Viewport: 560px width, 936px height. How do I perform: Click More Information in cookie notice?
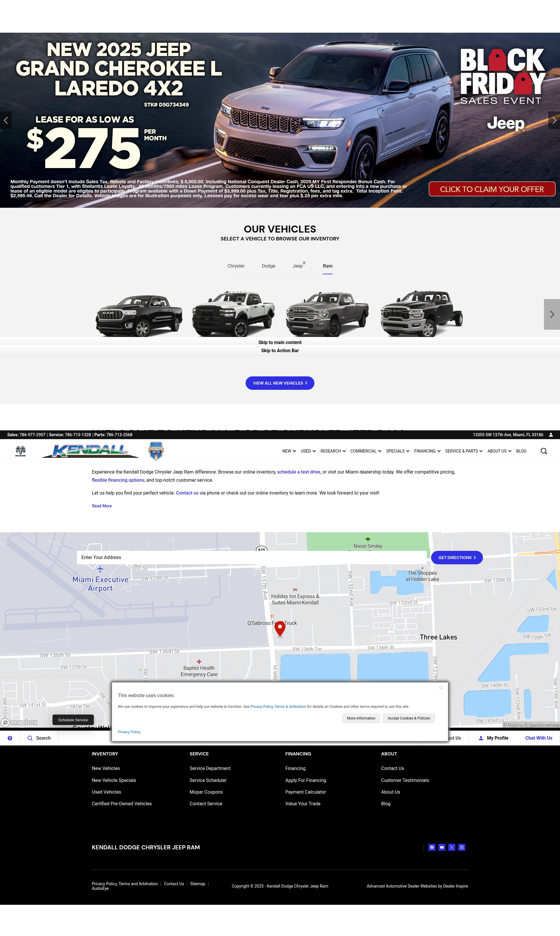click(361, 718)
